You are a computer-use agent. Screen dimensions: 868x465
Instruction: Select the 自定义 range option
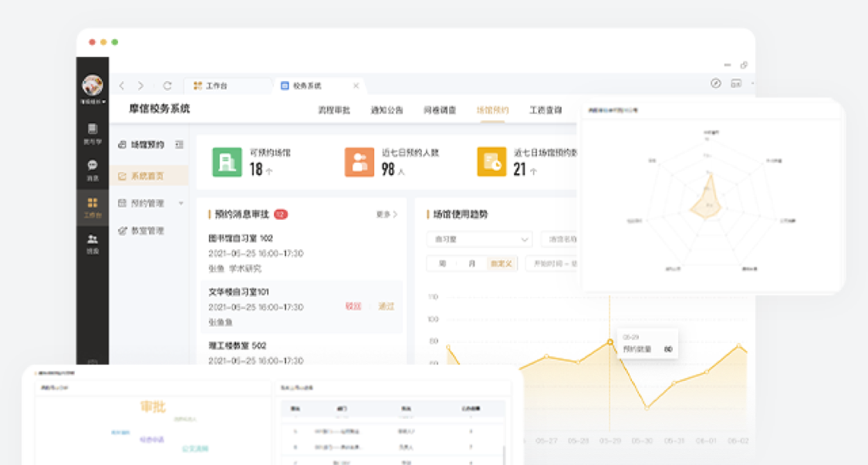(x=502, y=264)
